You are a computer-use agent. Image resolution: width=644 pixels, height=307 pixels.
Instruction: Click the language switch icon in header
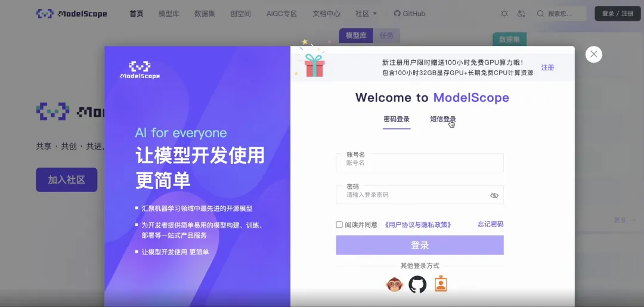(521, 14)
